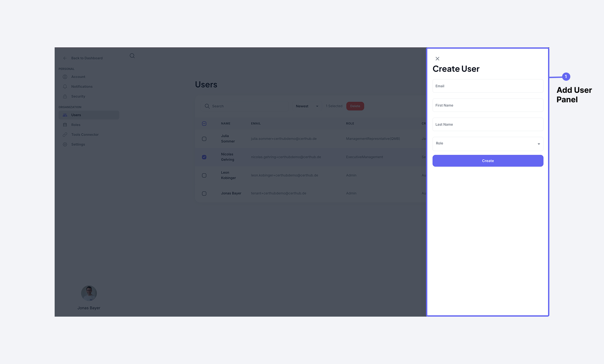604x364 pixels.
Task: Open Security settings via padlock icon
Action: [x=65, y=96]
